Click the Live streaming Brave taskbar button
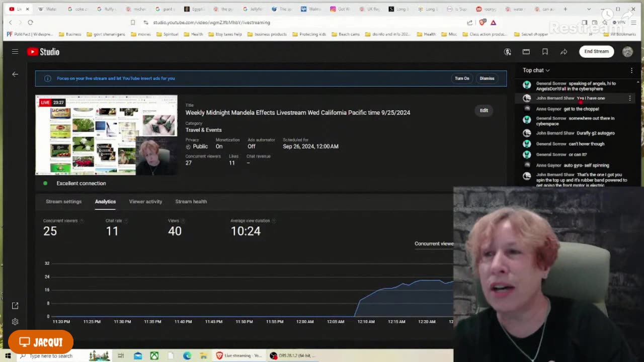 pyautogui.click(x=239, y=356)
